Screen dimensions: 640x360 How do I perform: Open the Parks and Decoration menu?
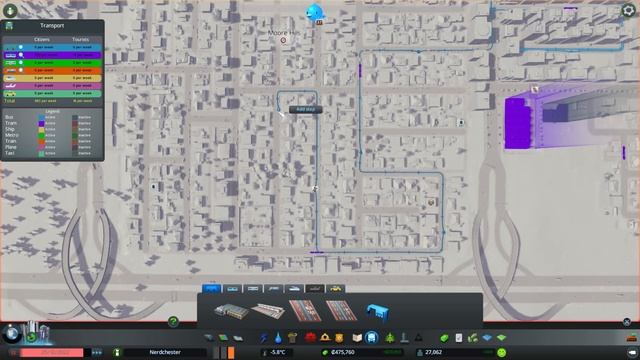tap(390, 338)
